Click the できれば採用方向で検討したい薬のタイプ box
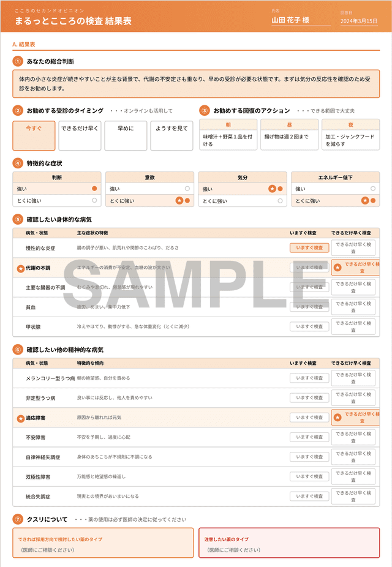This screenshot has width=392, height=567. [x=103, y=543]
